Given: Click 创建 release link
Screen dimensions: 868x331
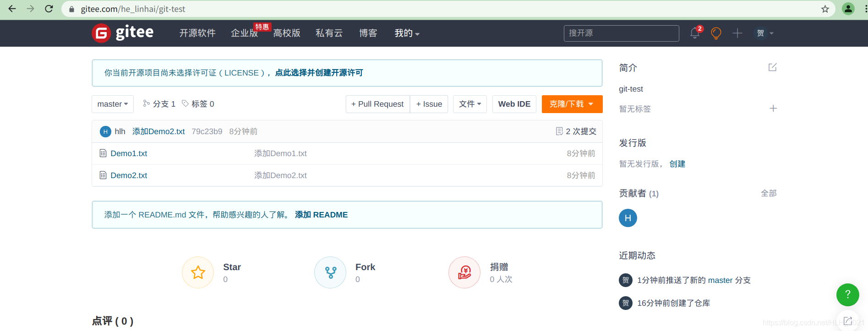Looking at the screenshot, I should [x=677, y=164].
